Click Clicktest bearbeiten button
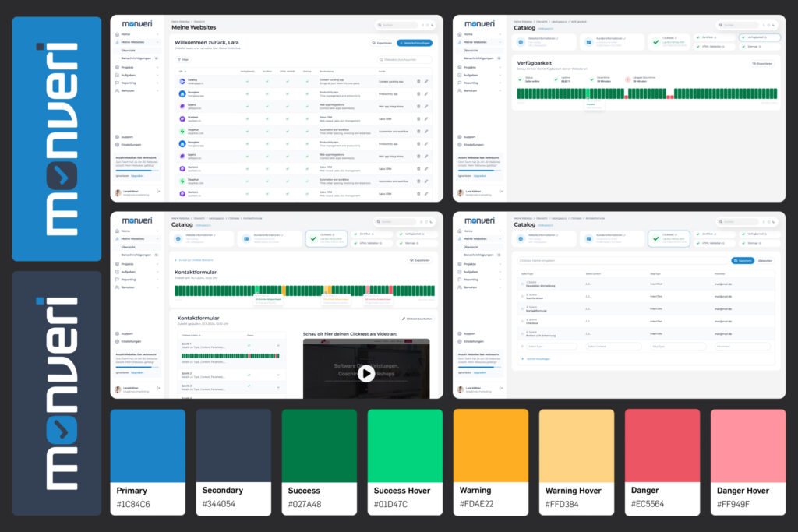Image resolution: width=798 pixels, height=532 pixels. 417,319
